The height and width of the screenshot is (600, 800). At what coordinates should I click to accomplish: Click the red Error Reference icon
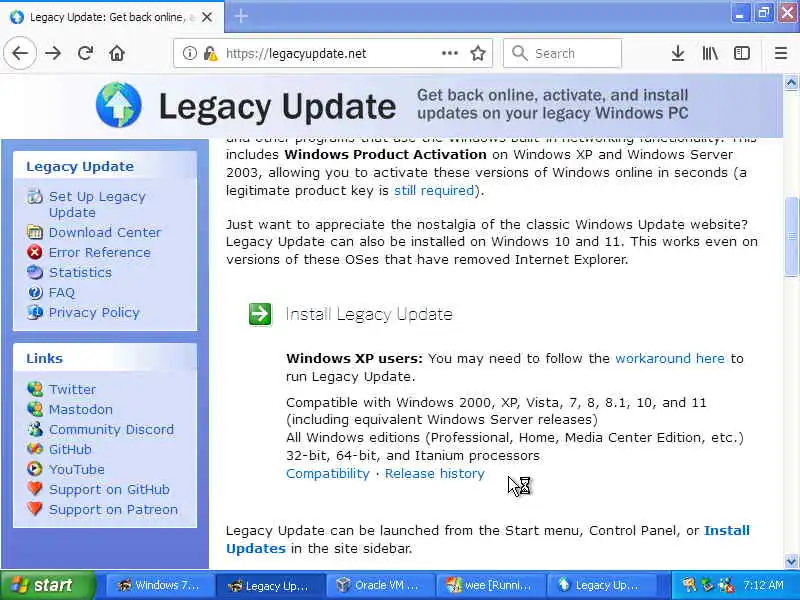coord(35,252)
